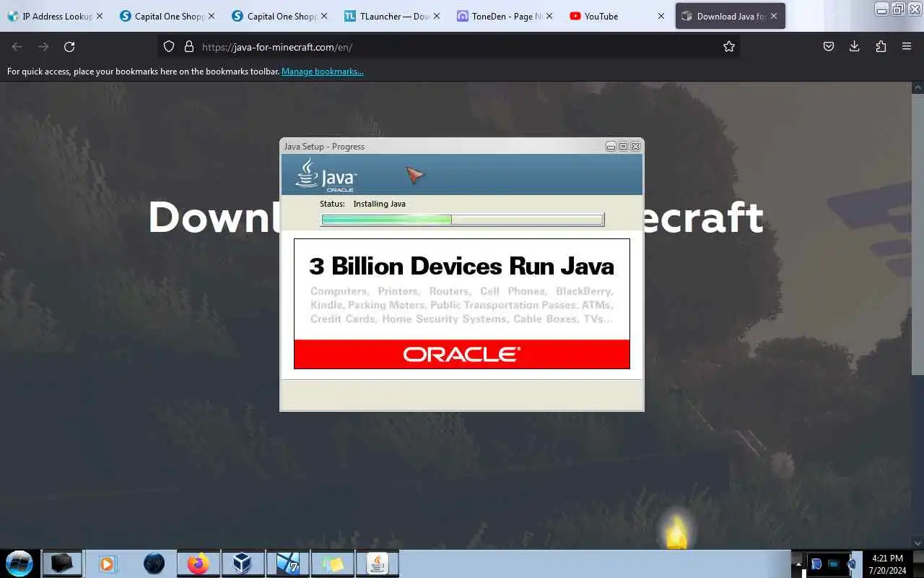Click the taskbar clock showing 4:21 PM
This screenshot has height=578, width=924.
(887, 564)
